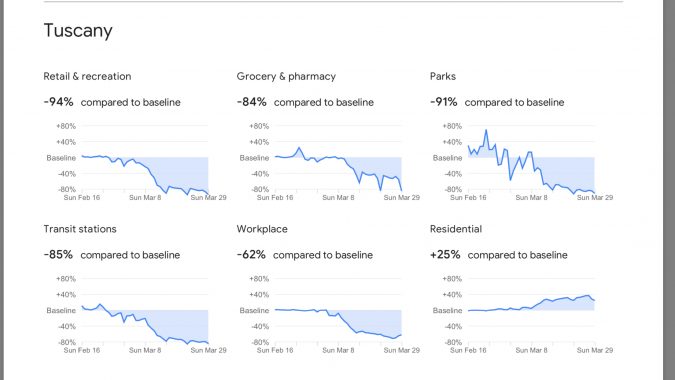
Task: Click Sun Feb 16 label under Workplace chart
Action: pos(275,350)
